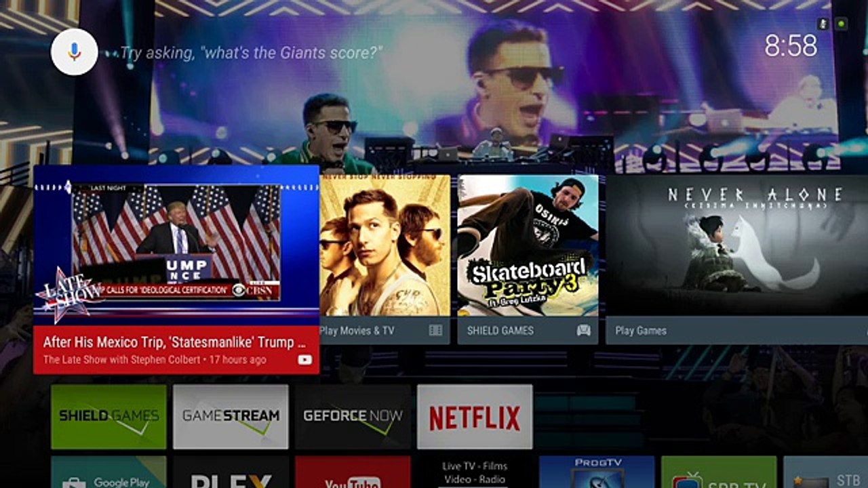The height and width of the screenshot is (488, 868).
Task: Open the ProgTV app tile
Action: [x=597, y=472]
